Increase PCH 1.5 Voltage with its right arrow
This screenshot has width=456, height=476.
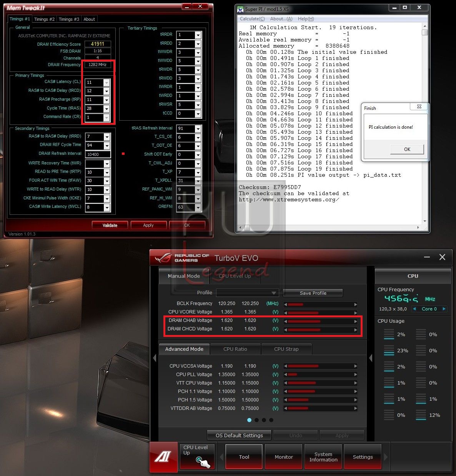tap(356, 400)
